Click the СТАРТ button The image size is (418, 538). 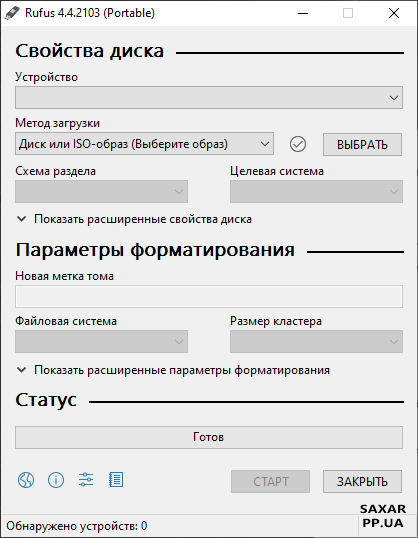[x=270, y=481]
